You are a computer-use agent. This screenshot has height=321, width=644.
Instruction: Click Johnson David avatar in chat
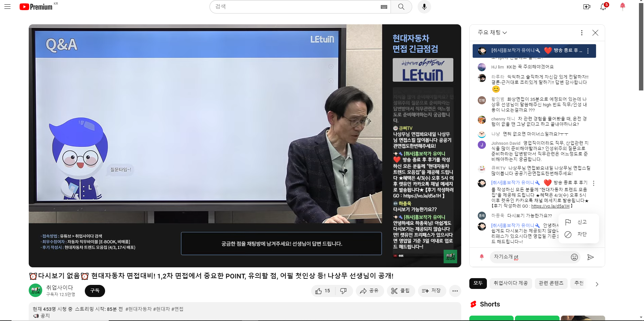click(482, 145)
